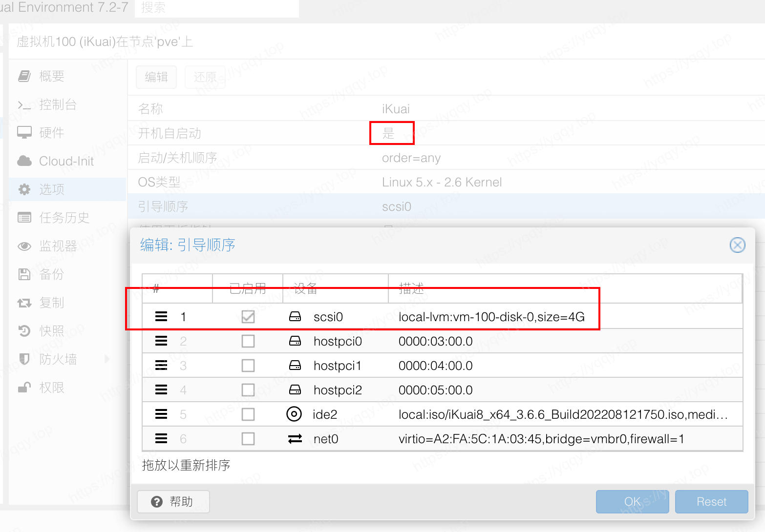Open the 监视器 eye icon
The width and height of the screenshot is (765, 532).
coord(24,246)
